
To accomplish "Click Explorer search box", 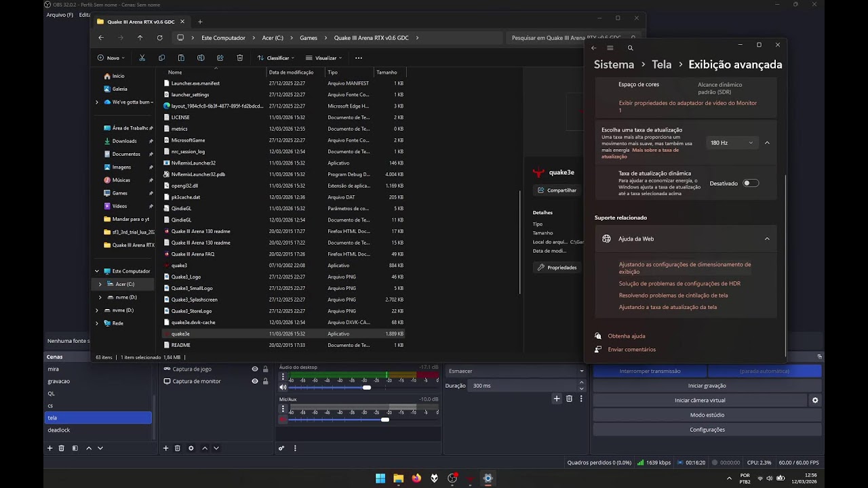I will click(574, 38).
